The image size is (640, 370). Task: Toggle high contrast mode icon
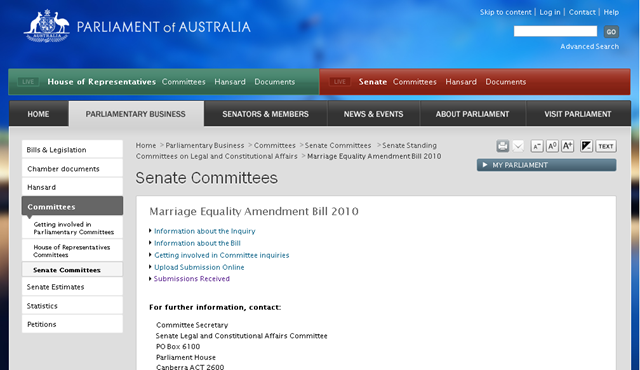point(587,146)
